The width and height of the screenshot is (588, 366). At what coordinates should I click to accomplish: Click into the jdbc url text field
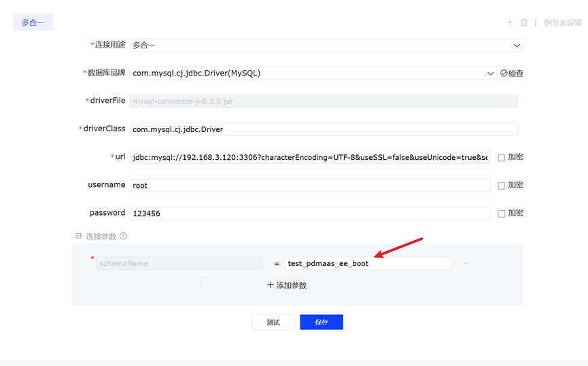pos(309,157)
